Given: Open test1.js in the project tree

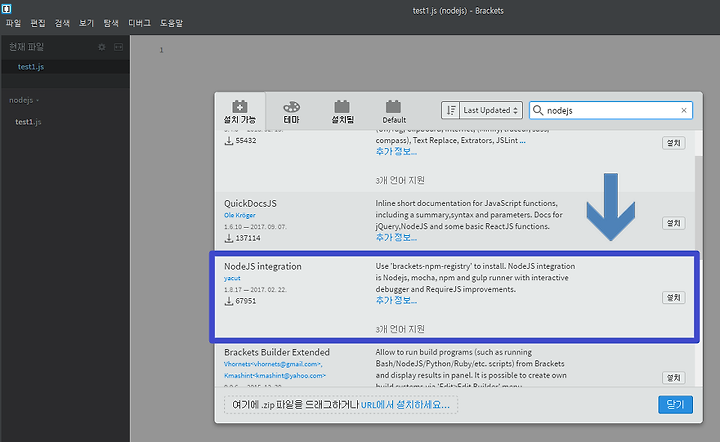Looking at the screenshot, I should click(28, 122).
